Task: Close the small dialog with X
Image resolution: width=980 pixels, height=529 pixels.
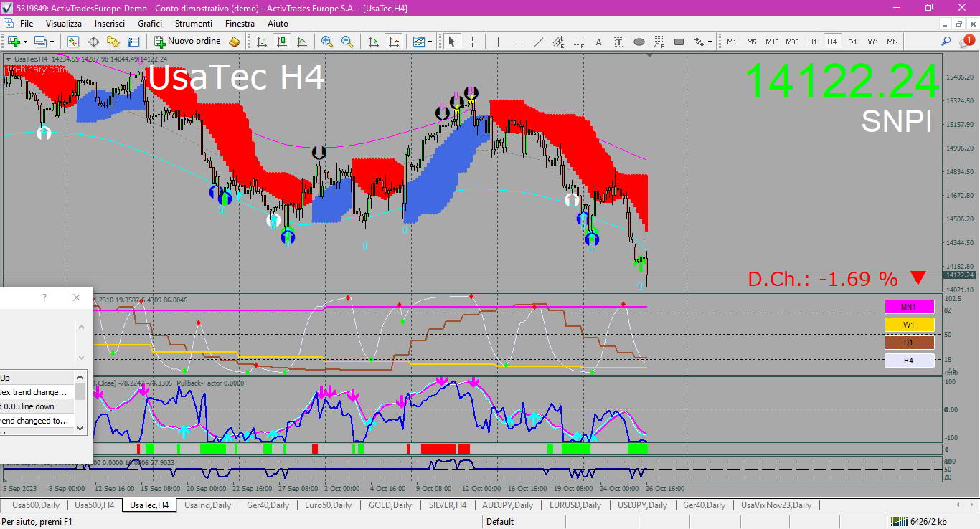Action: [x=77, y=297]
